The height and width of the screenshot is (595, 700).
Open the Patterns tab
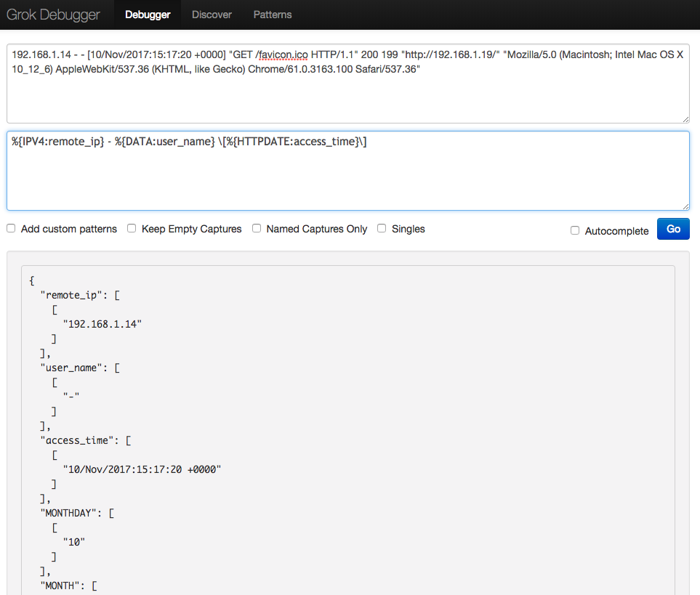click(x=273, y=15)
